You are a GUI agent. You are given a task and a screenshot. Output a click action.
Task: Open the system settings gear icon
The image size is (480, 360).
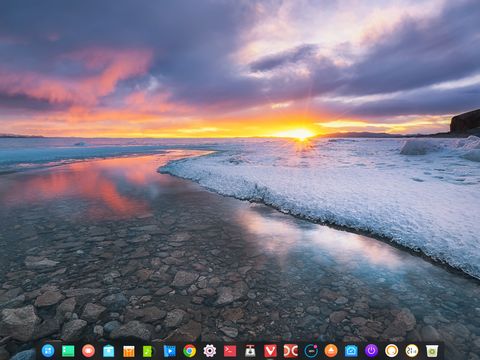coord(210,351)
